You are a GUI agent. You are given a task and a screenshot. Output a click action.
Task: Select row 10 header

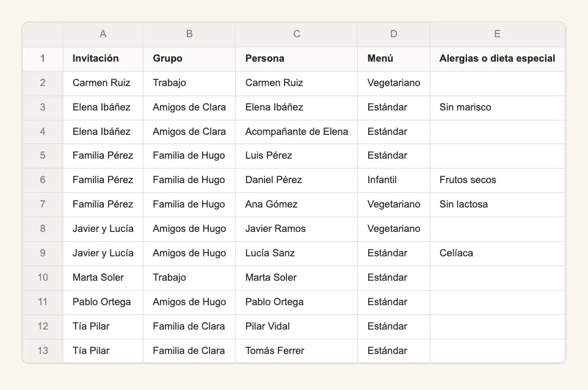point(42,278)
